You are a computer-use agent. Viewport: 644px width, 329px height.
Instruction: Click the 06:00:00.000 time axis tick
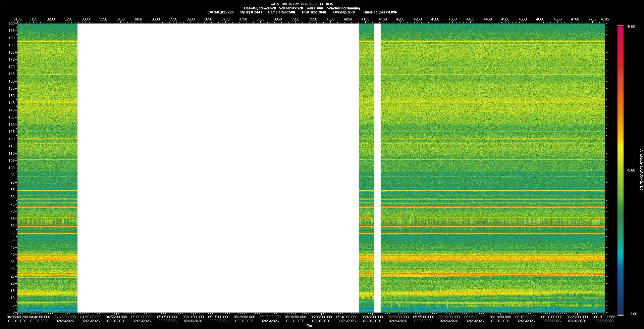pyautogui.click(x=449, y=317)
